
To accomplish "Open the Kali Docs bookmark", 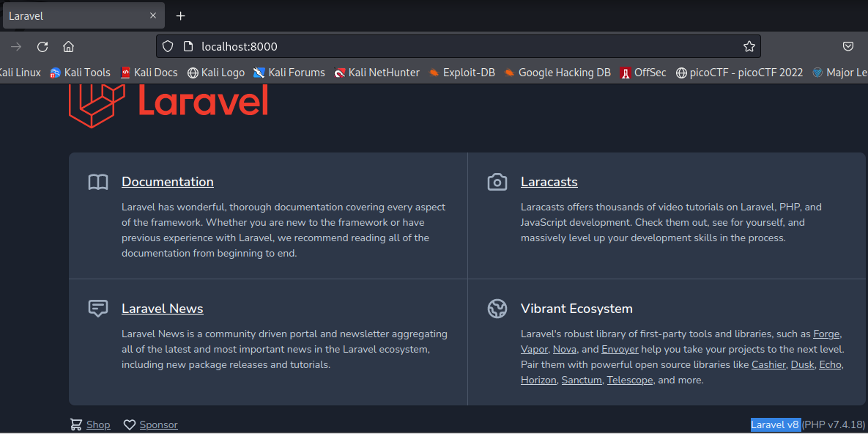I will (x=149, y=72).
